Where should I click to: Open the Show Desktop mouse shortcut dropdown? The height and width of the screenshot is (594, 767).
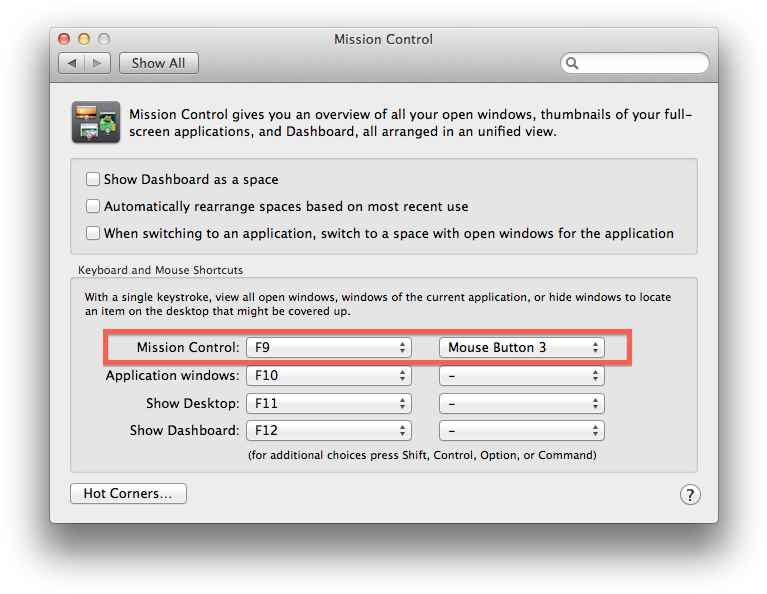(x=522, y=404)
